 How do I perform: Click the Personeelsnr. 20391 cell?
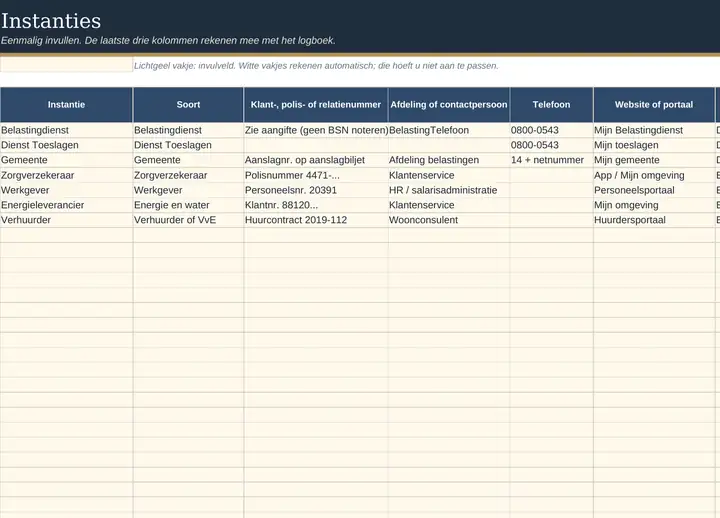click(x=316, y=190)
